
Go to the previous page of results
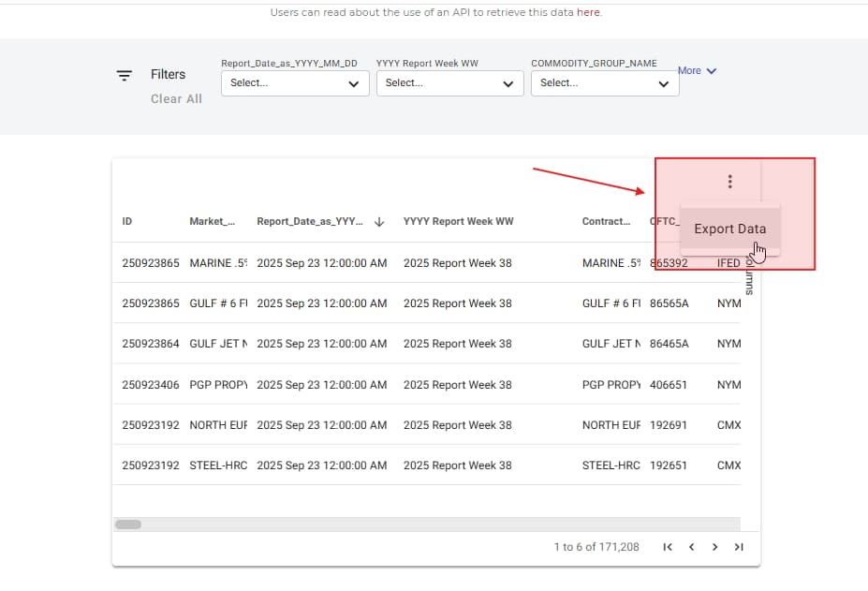tap(691, 547)
